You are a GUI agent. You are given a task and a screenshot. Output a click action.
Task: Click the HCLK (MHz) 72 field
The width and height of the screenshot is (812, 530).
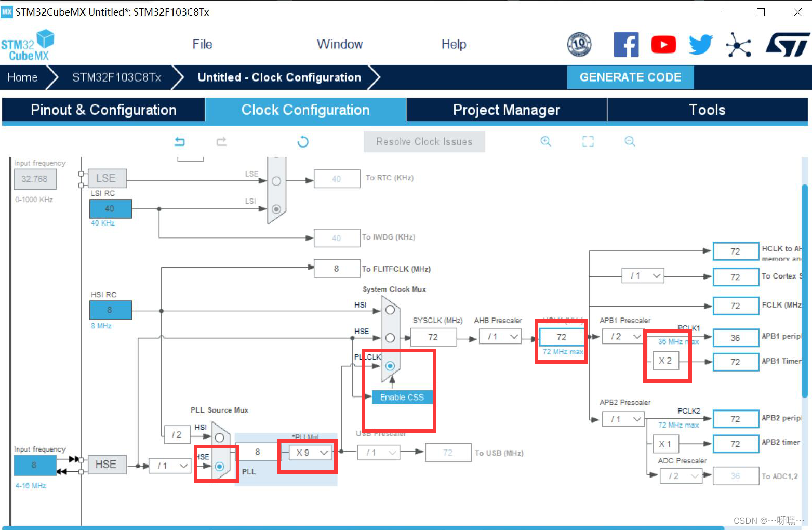tap(562, 337)
